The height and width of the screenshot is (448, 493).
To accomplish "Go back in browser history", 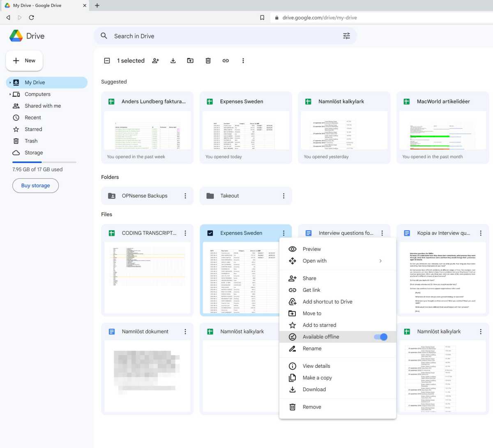I will click(x=8, y=18).
